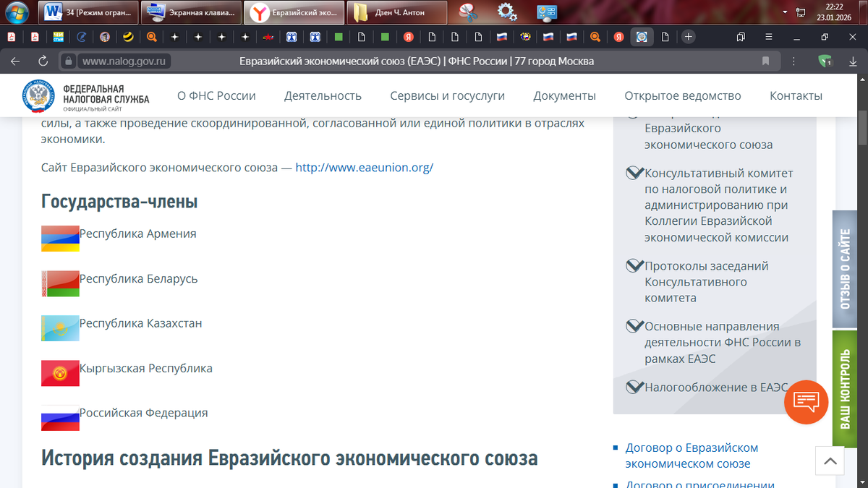Open the Экранная клавиатура taskbar item
868x488 pixels.
tap(191, 12)
